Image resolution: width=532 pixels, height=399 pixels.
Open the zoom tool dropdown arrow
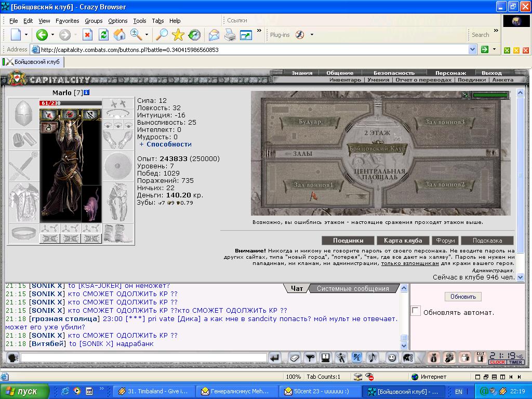(147, 35)
